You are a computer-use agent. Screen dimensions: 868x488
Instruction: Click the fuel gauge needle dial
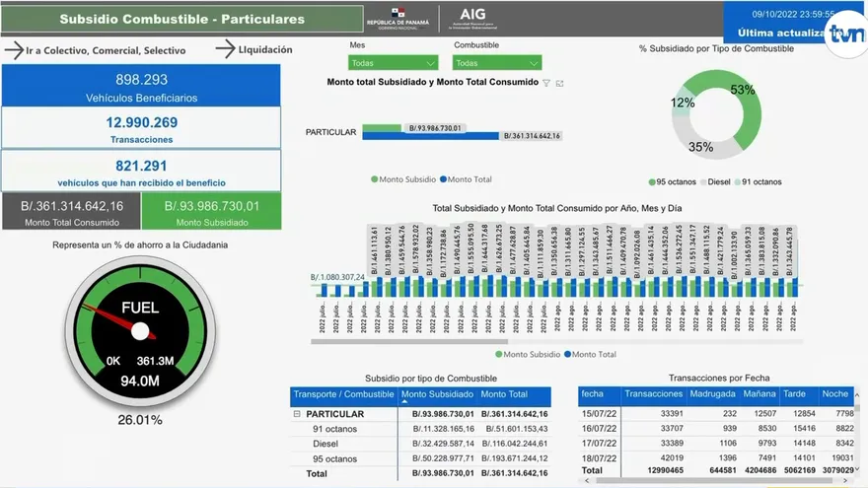[139, 331]
